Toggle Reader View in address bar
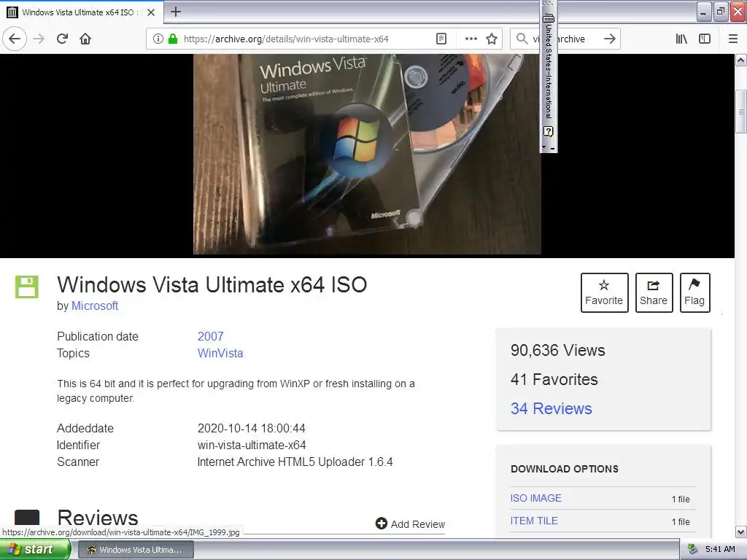Viewport: 747px width, 560px height. click(441, 39)
